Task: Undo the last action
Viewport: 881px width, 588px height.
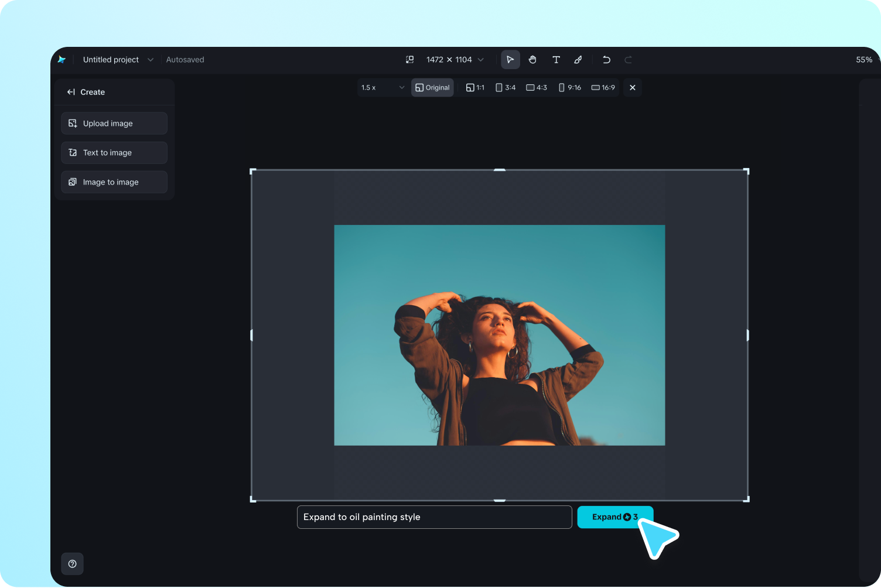Action: (606, 60)
